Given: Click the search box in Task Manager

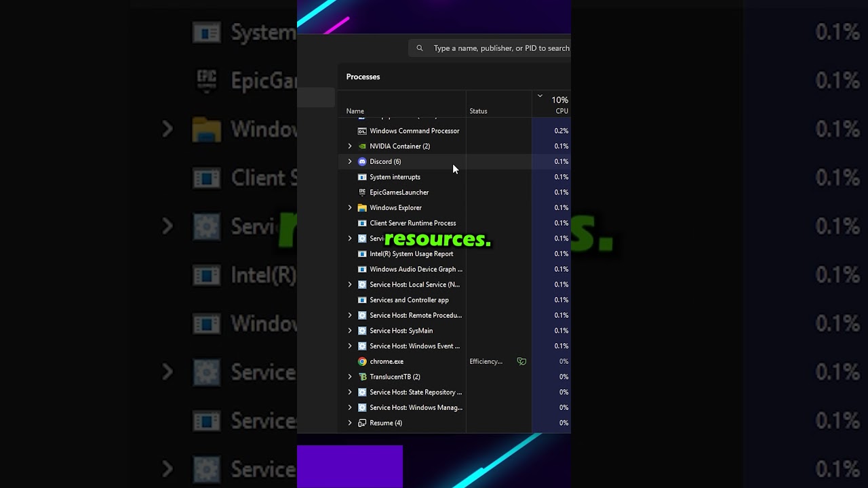Looking at the screenshot, I should pyautogui.click(x=490, y=48).
